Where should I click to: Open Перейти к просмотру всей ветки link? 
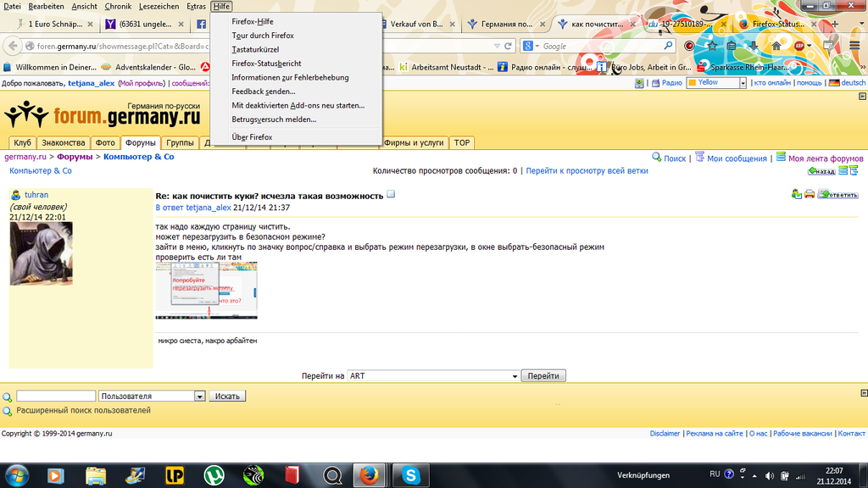pos(587,170)
